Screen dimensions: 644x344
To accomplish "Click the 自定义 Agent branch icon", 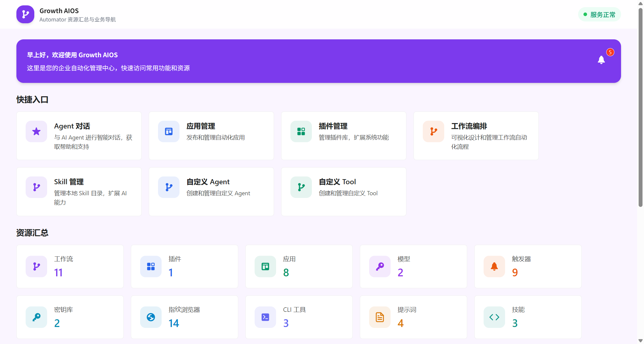I will (x=169, y=187).
